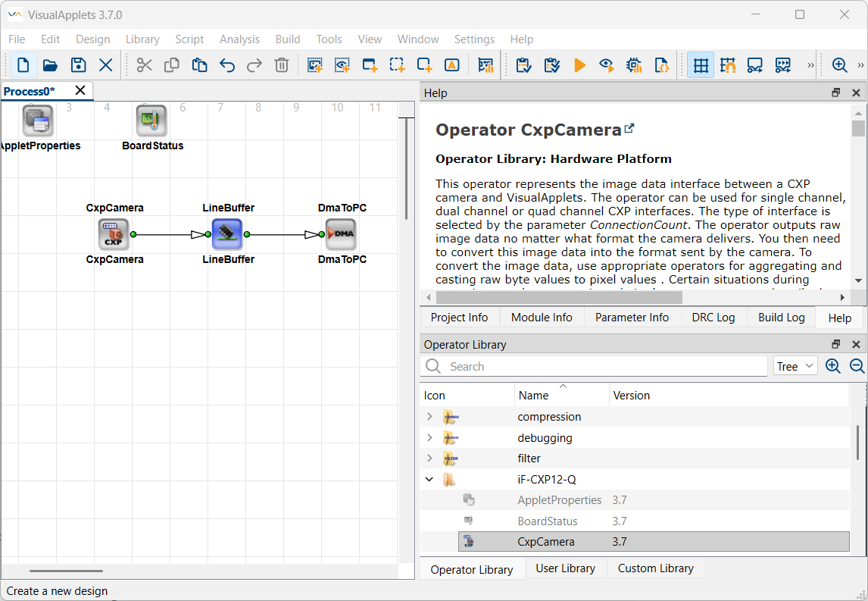Click the fast-forward flow toolbar icon
Image resolution: width=868 pixels, height=601 pixels.
(x=782, y=65)
